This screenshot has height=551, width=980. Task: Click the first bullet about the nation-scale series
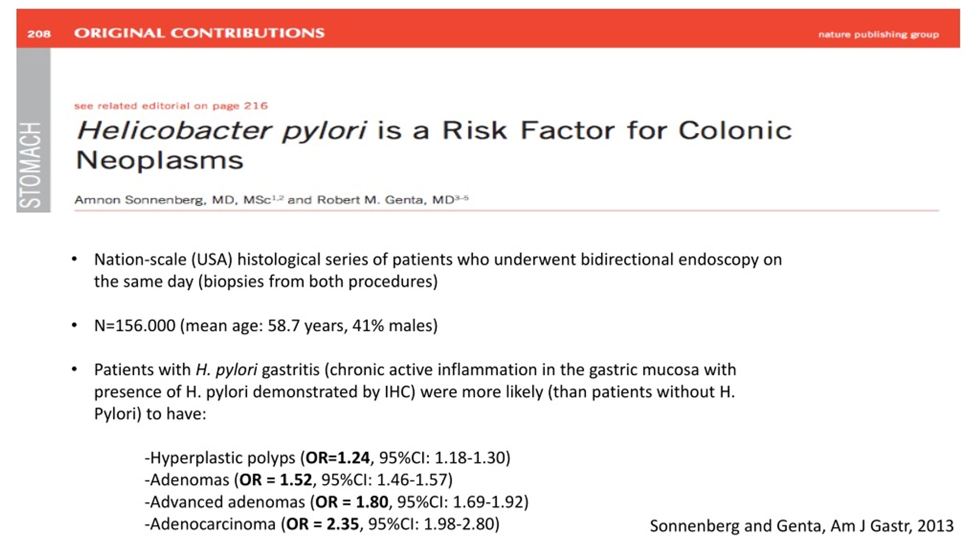(x=438, y=270)
